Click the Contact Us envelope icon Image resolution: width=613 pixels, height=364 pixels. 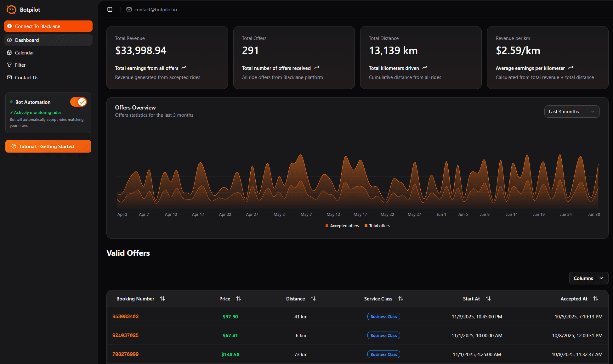9,77
